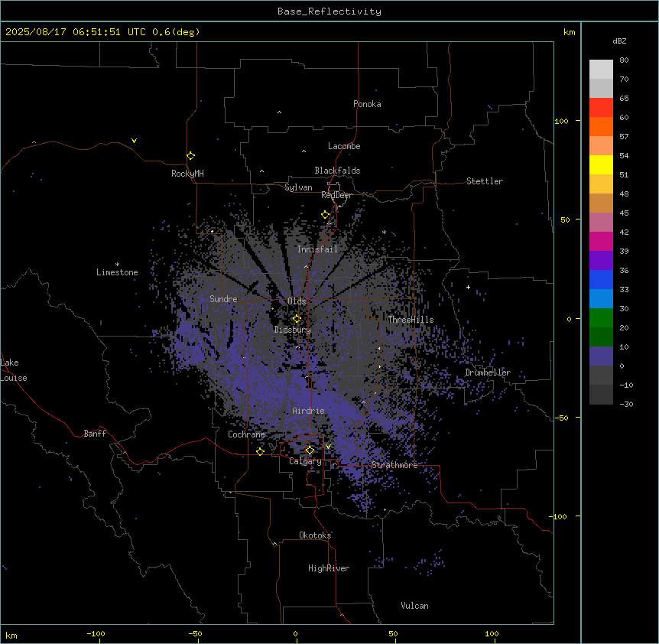
Task: Select the dark gray -30 to -10 legend swatch
Action: click(x=601, y=395)
